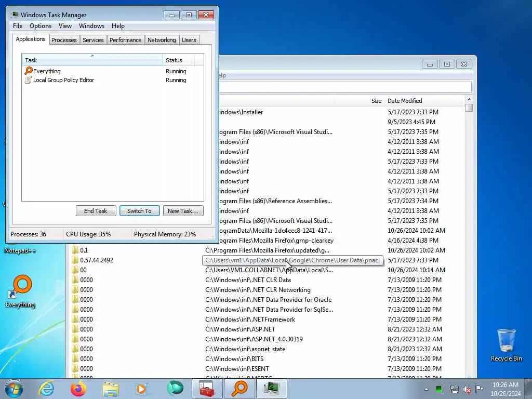
Task: Click the New Task... button
Action: pos(183,211)
